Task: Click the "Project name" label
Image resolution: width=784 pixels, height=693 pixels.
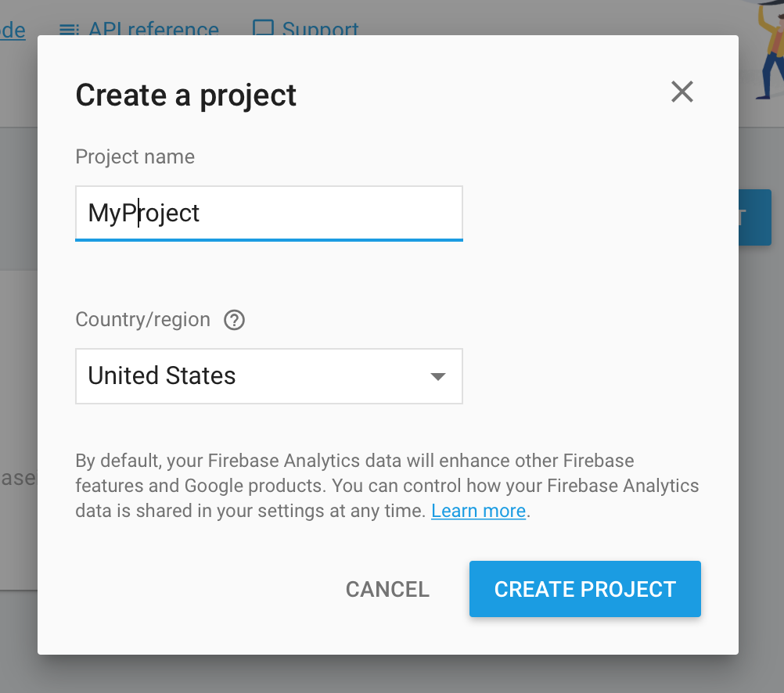Action: (135, 156)
